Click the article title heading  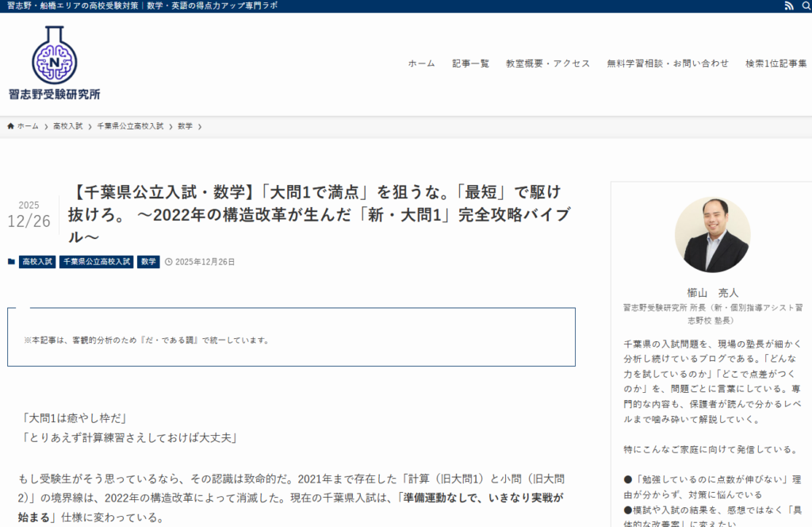pos(317,214)
